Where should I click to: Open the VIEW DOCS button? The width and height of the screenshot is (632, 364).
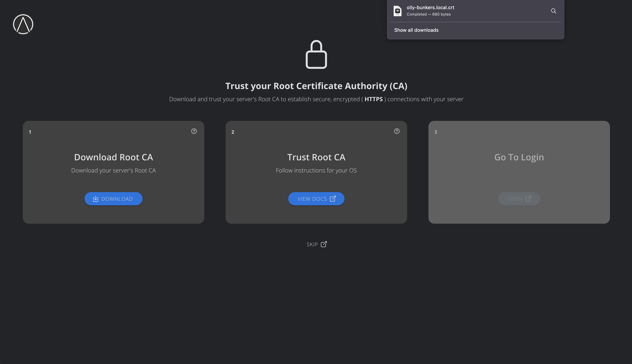pyautogui.click(x=316, y=199)
